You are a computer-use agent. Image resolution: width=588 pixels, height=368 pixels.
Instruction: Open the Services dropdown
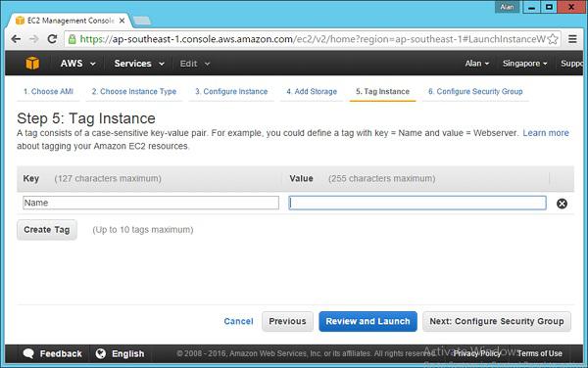click(139, 64)
